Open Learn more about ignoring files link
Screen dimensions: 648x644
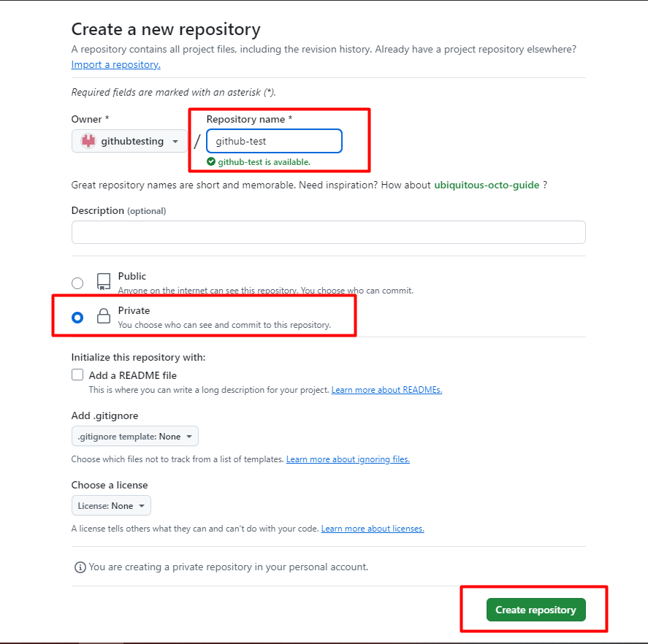tap(348, 459)
